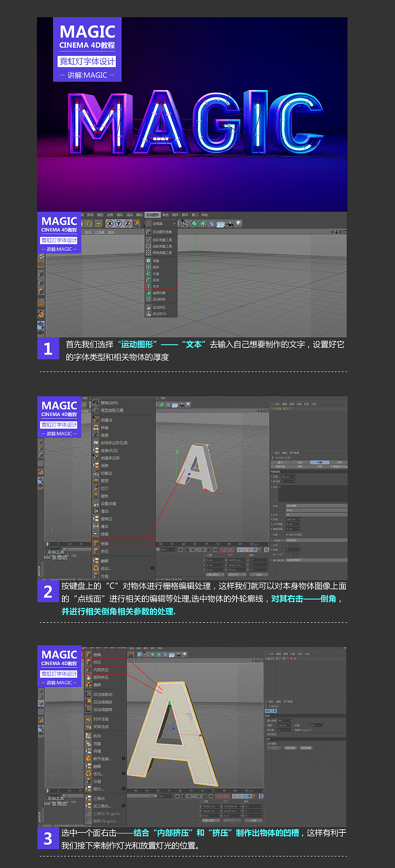This screenshot has height=868, width=395.
Task: Toggle 保持群组 checkbox in step 3
Action: click(x=278, y=734)
